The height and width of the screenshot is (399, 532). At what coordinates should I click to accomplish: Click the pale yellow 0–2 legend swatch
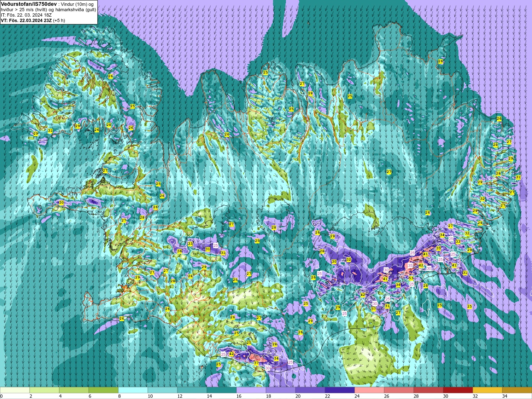pos(15,390)
